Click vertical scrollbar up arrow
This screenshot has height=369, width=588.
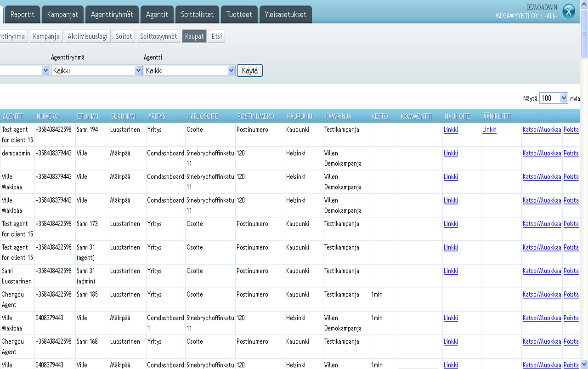(x=584, y=4)
